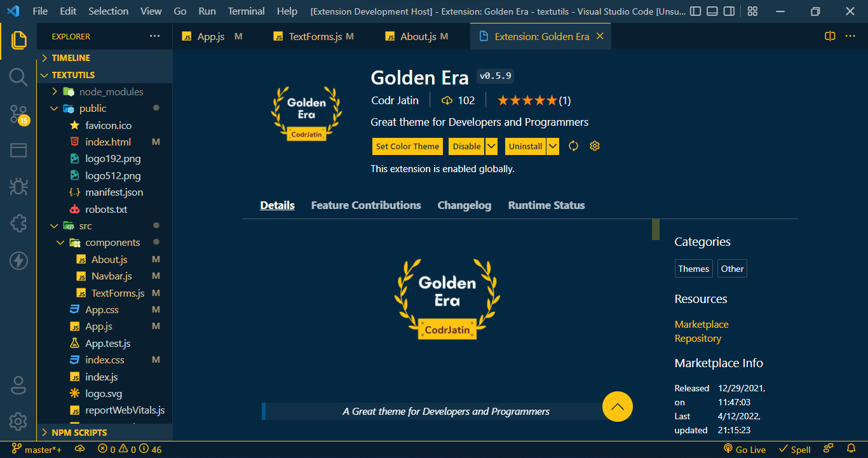Click the Spell checker status item

[x=795, y=449]
